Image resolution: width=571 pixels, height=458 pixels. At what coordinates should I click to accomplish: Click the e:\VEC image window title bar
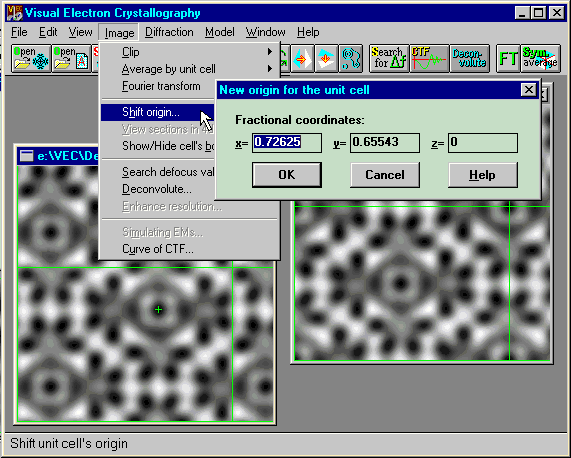pos(58,156)
